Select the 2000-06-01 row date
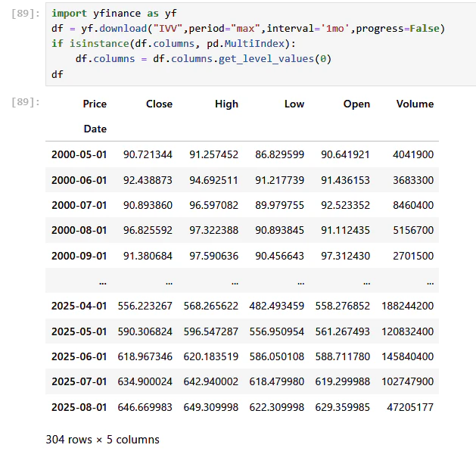The height and width of the screenshot is (451, 476). pyautogui.click(x=79, y=180)
